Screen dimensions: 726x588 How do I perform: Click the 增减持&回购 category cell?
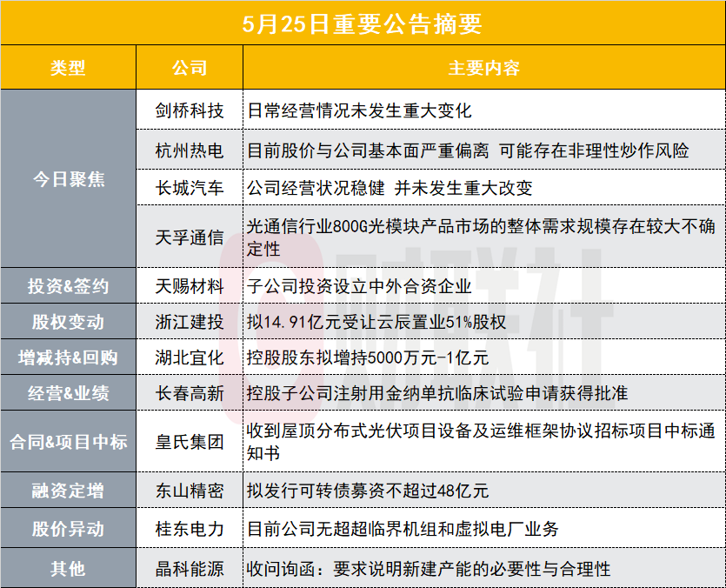(68, 357)
